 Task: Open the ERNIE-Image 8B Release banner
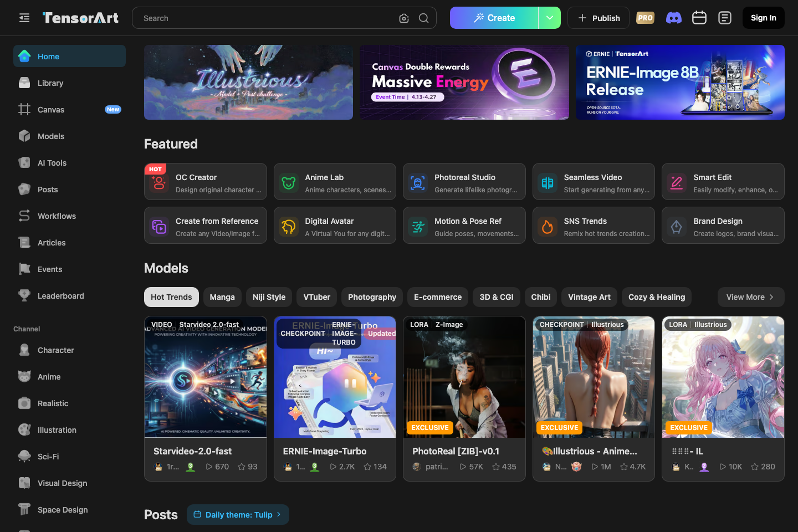click(x=680, y=82)
